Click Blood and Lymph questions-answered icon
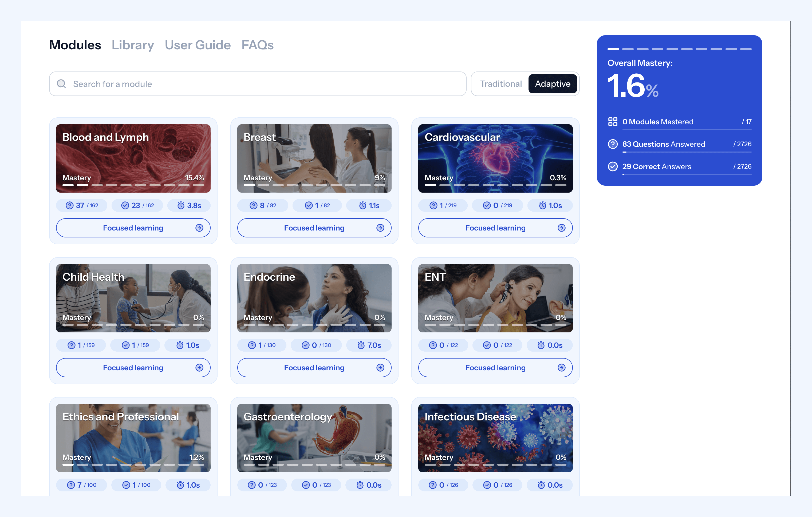812x517 pixels. point(69,205)
